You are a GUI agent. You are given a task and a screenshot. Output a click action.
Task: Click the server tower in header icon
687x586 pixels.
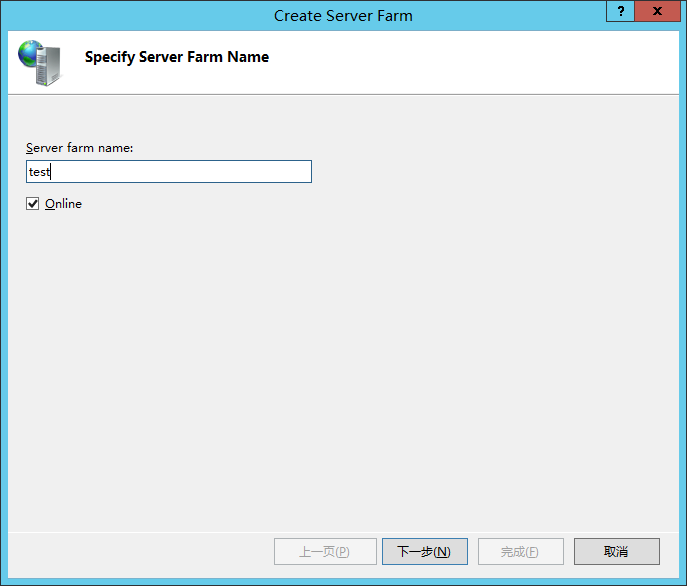pos(47,68)
